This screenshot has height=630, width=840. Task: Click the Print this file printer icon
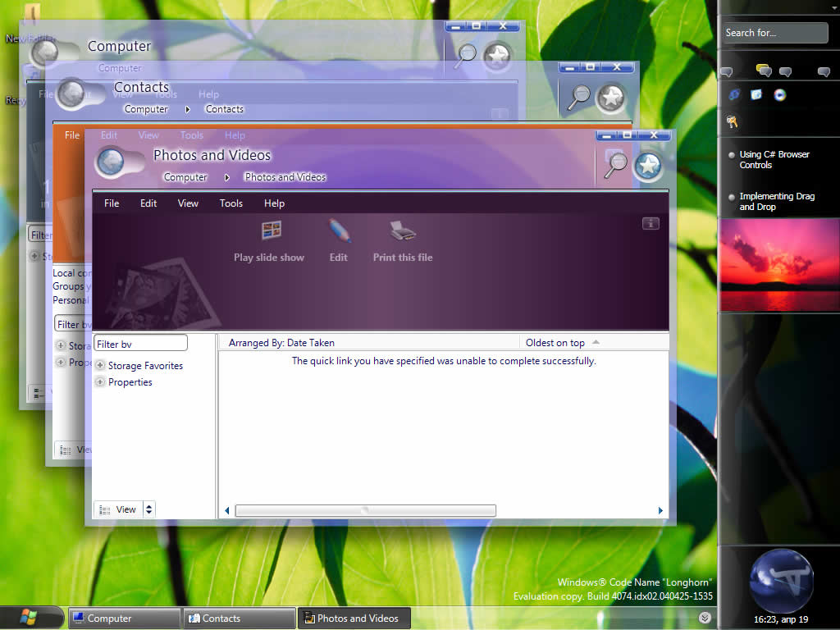click(x=403, y=231)
